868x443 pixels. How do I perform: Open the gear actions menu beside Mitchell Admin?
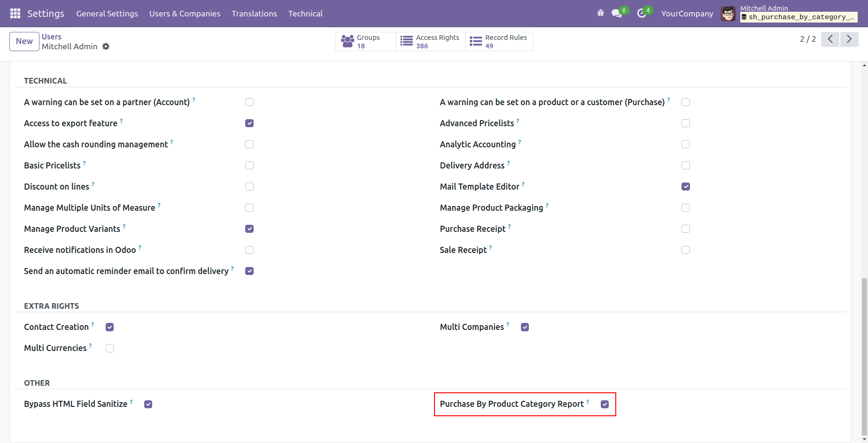pos(106,46)
